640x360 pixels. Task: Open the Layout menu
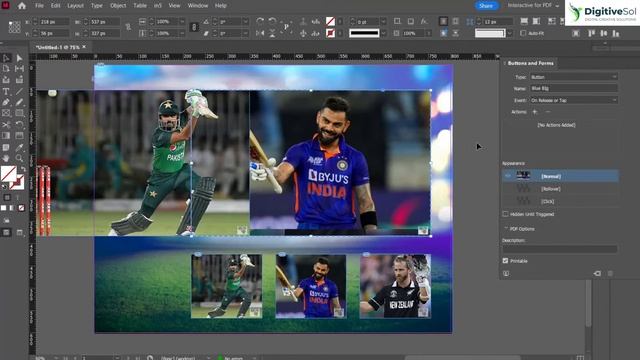75,6
